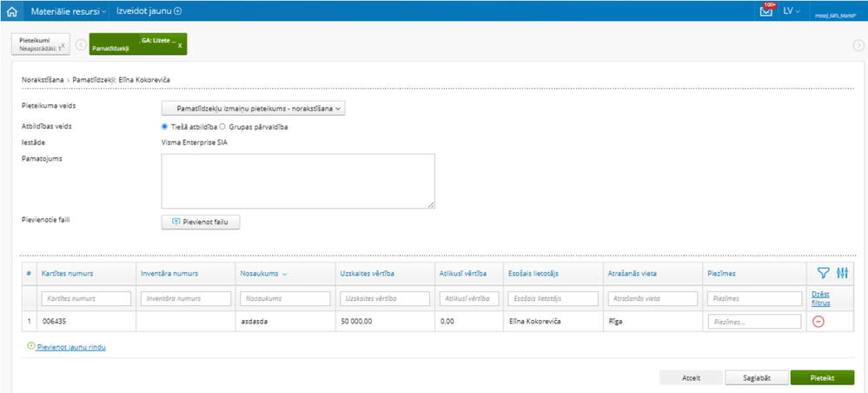The height and width of the screenshot is (393, 868).
Task: Focus the Atrašanās vieta filter field
Action: [x=653, y=299]
